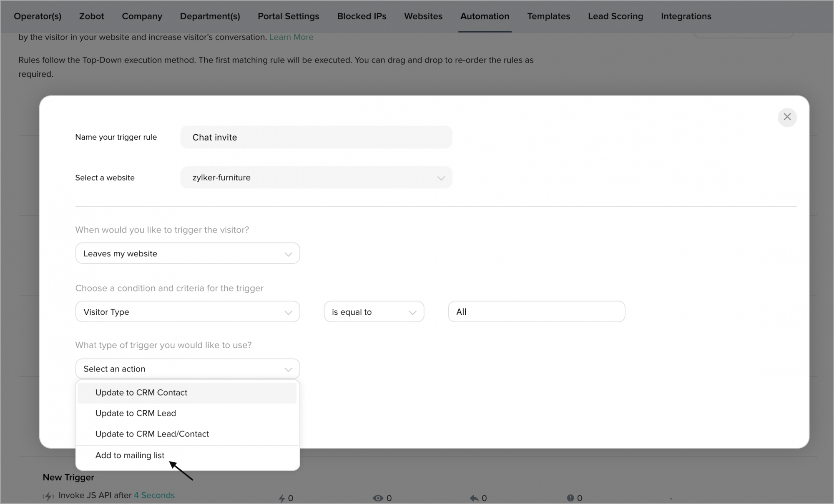The width and height of the screenshot is (834, 504).
Task: Open the 'is equal to' operator dropdown
Action: 374,312
